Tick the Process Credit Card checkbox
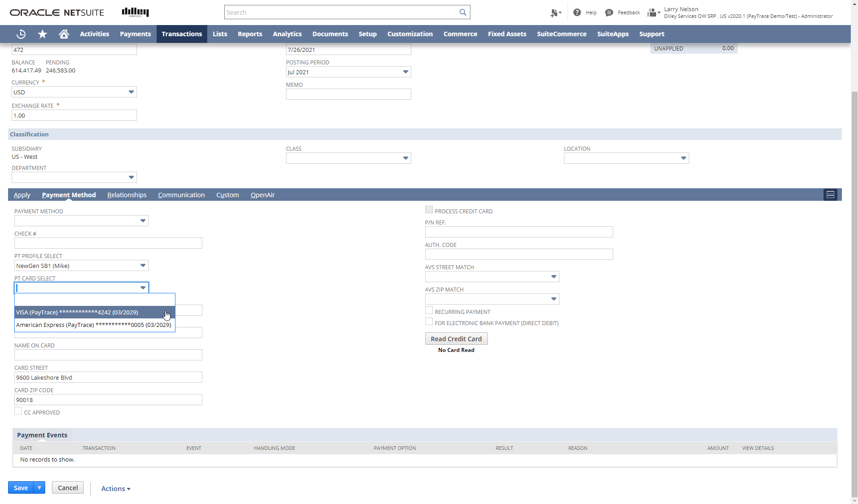This screenshot has width=858, height=504. click(x=429, y=210)
